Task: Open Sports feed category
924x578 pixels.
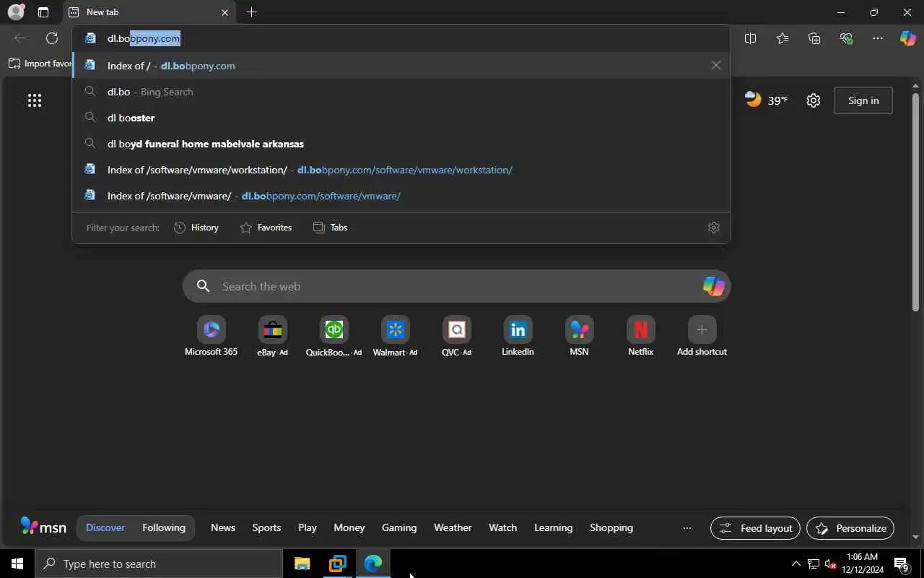Action: point(266,528)
